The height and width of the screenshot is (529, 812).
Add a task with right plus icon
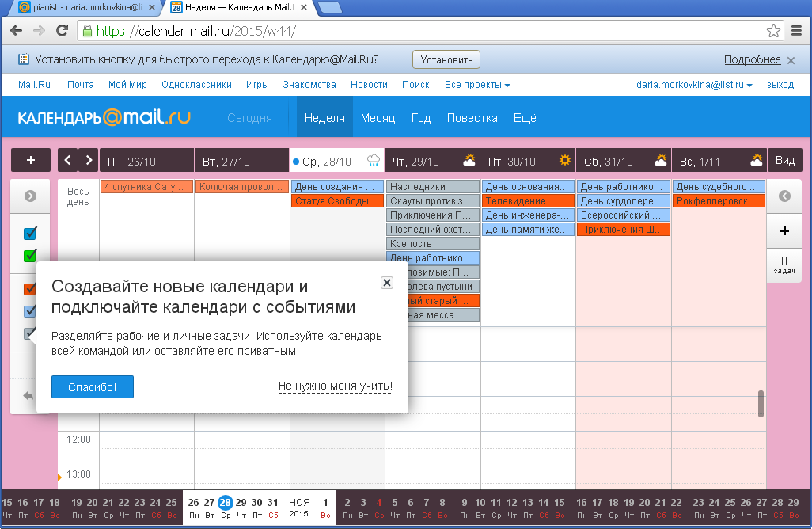784,231
